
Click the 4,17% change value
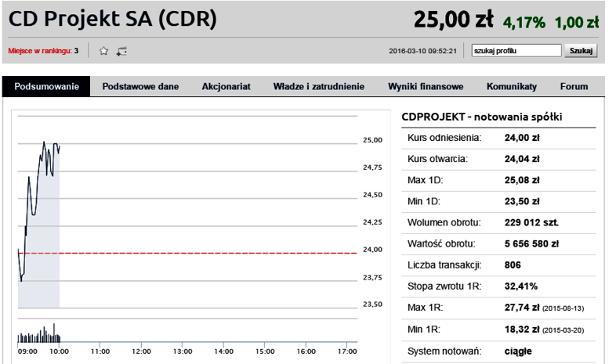coord(524,23)
